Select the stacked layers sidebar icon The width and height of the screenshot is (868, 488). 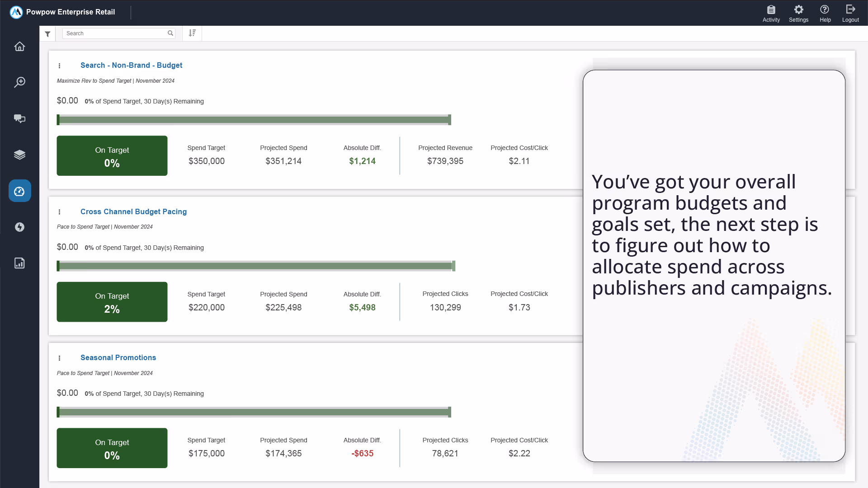19,155
